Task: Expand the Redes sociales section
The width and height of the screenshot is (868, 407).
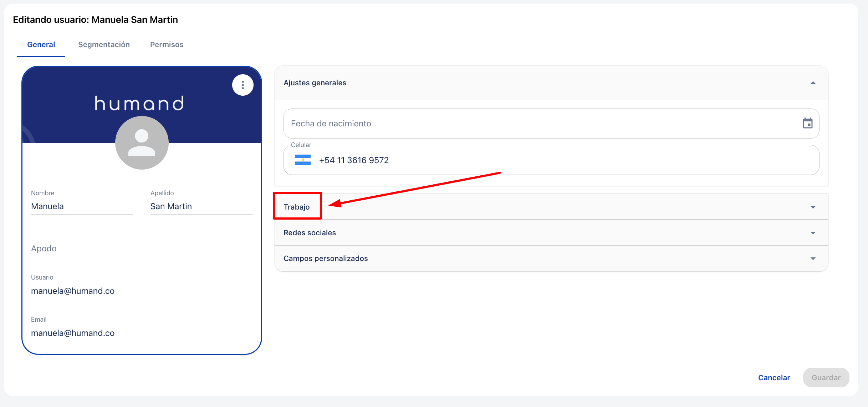Action: tap(551, 233)
